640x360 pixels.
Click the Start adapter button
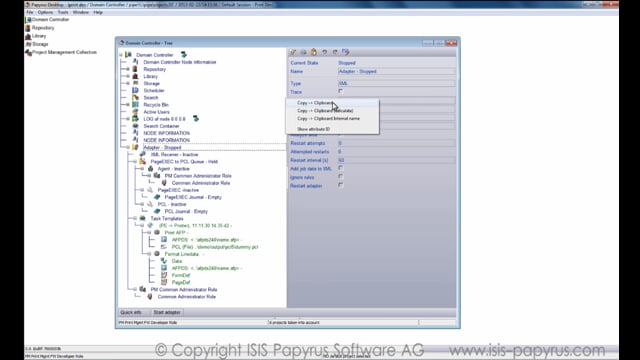pos(167,312)
